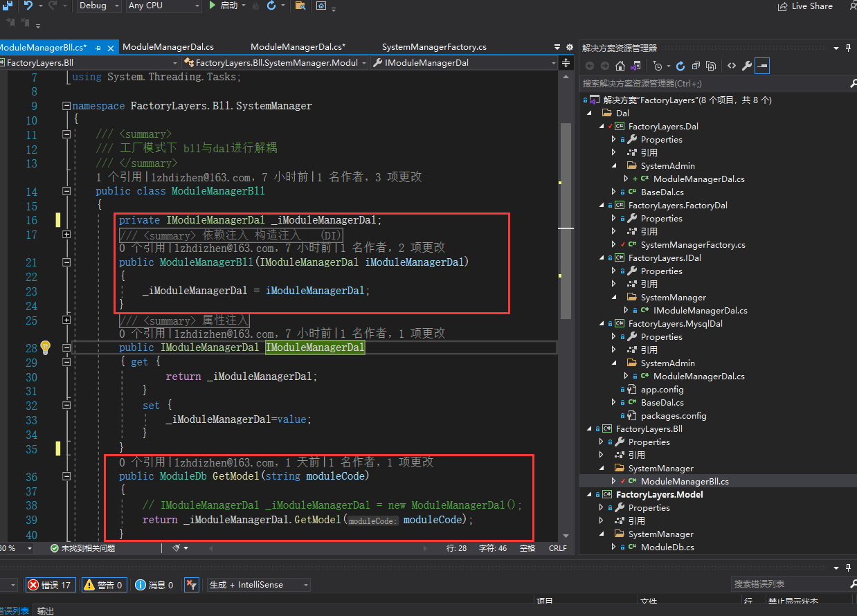The height and width of the screenshot is (616, 857).
Task: Switch to the ModuleManagerDal.cs tab (unmodified)
Action: [168, 47]
